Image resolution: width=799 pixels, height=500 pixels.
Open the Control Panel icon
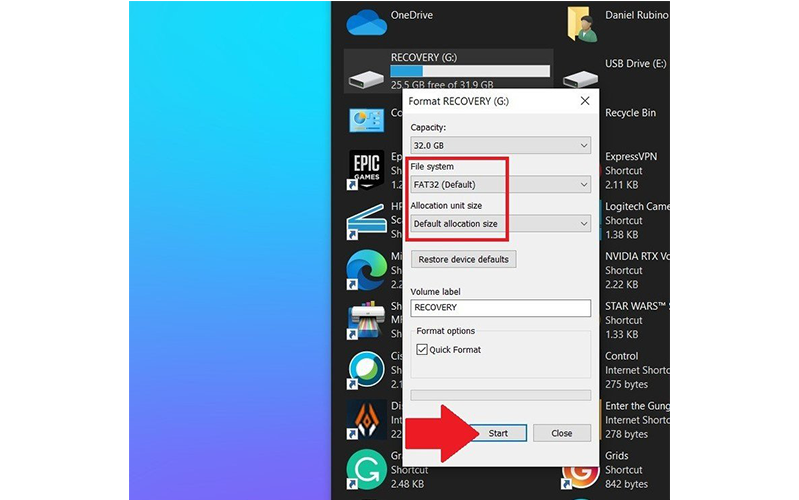(x=366, y=120)
